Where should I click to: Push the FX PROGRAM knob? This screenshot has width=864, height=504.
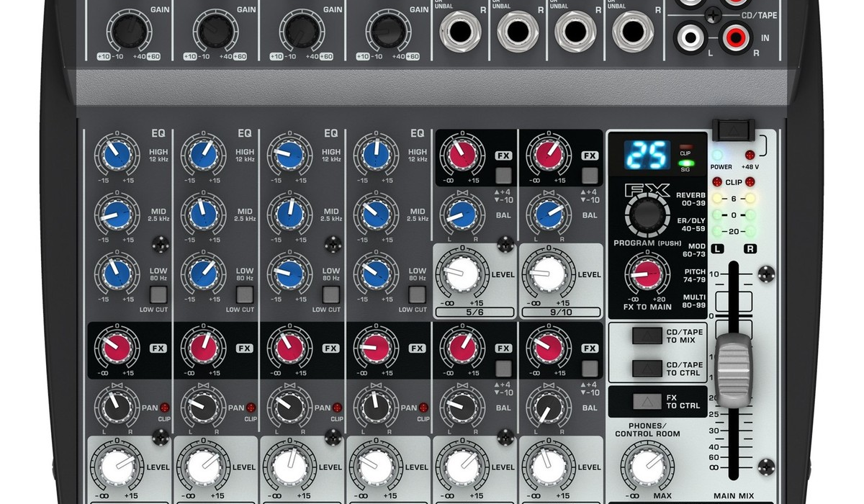[647, 215]
